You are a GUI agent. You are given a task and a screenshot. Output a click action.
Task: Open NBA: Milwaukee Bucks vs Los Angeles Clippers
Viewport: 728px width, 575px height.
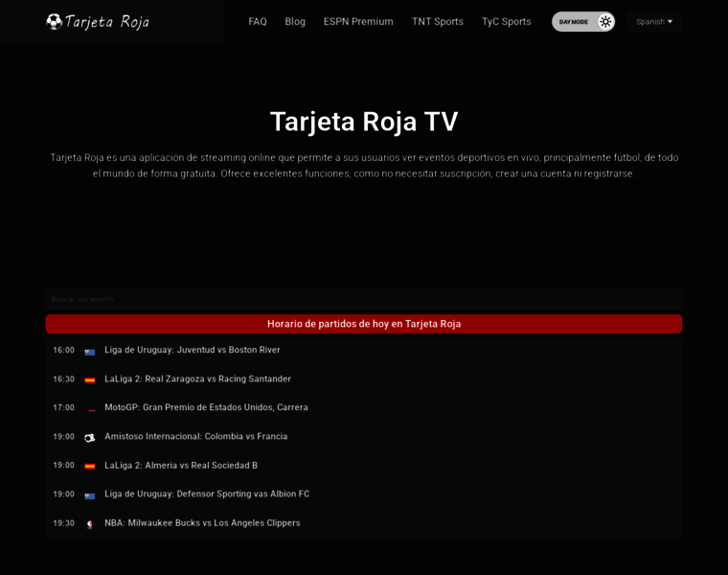pos(202,523)
